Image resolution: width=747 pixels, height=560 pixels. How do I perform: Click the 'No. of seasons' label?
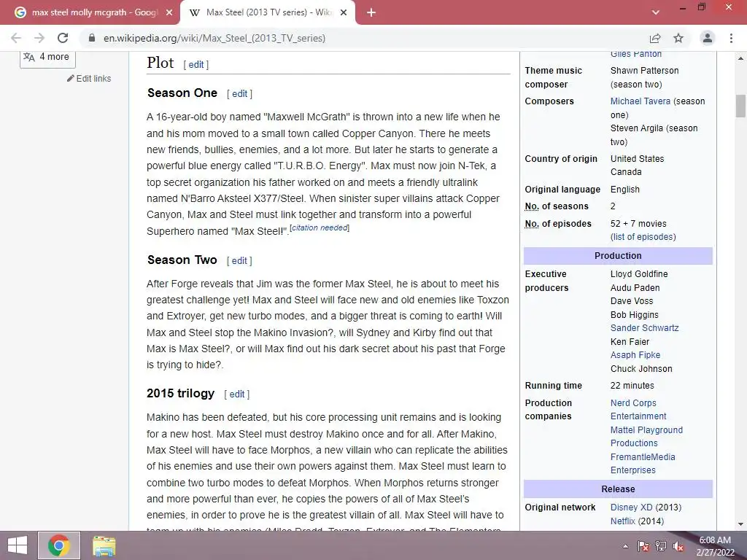(x=557, y=206)
